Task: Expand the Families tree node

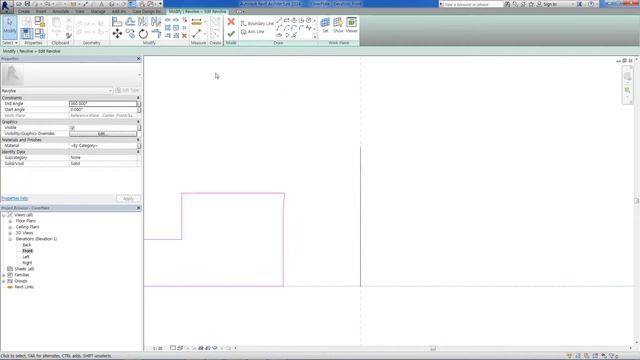Action: click(x=4, y=275)
